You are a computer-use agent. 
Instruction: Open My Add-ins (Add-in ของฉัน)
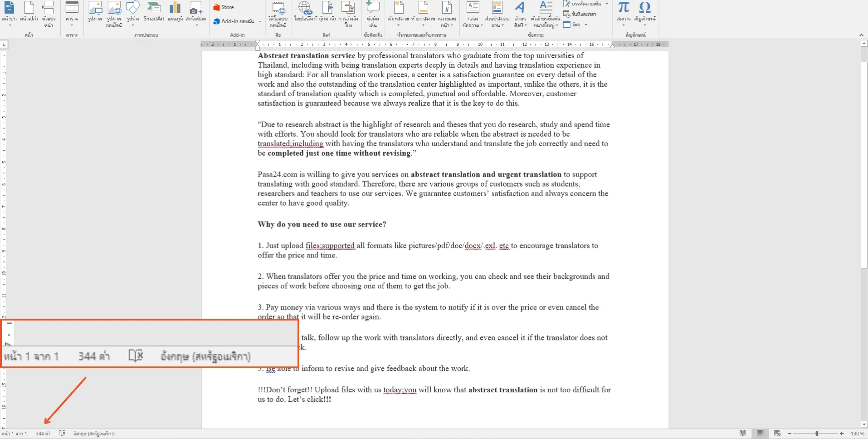click(x=234, y=21)
